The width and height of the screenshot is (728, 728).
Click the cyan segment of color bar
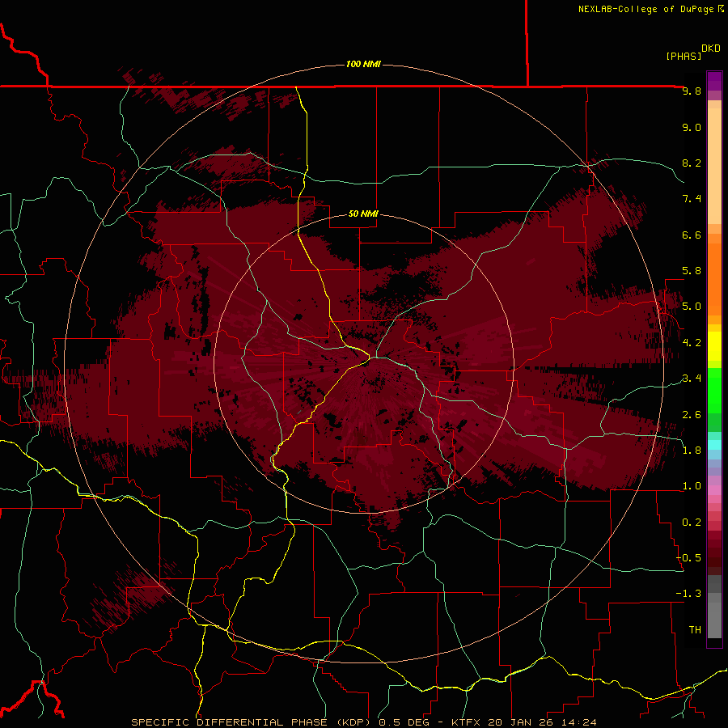(x=714, y=445)
